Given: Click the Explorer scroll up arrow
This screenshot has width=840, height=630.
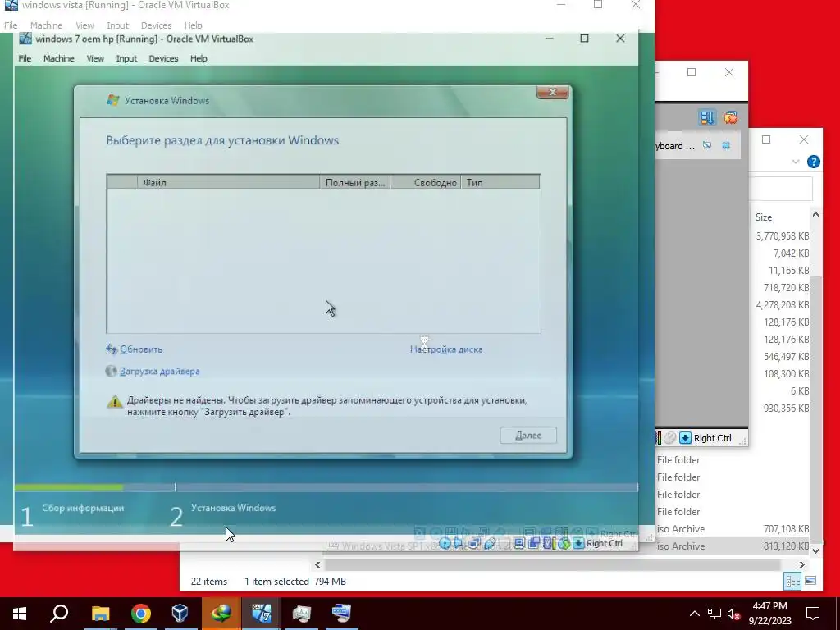Looking at the screenshot, I should click(815, 214).
